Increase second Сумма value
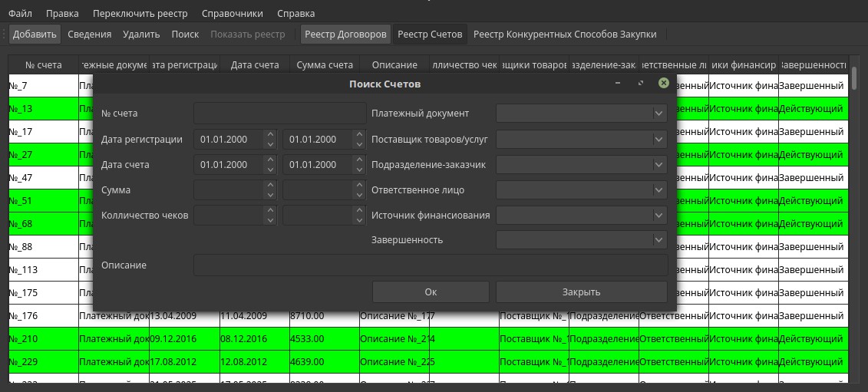The image size is (868, 392). click(359, 185)
